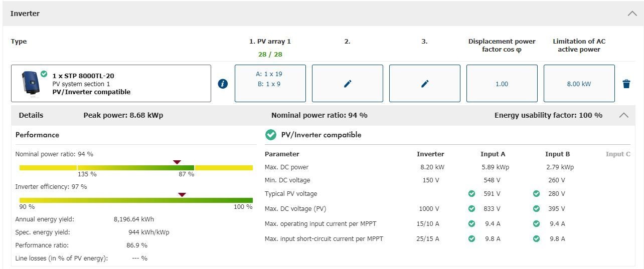The width and height of the screenshot is (644, 269).
Task: Click the PV/Inverter compatible green check icon
Action: click(271, 135)
